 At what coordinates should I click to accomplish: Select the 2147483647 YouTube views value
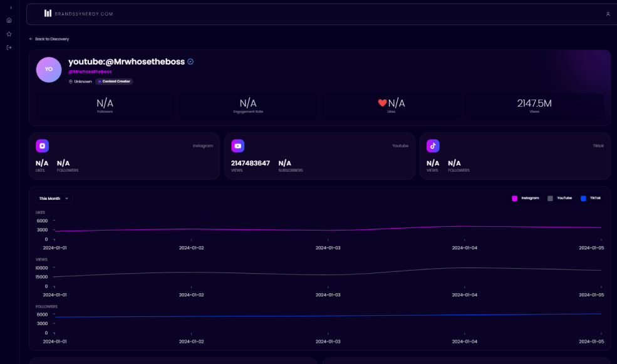pyautogui.click(x=251, y=163)
